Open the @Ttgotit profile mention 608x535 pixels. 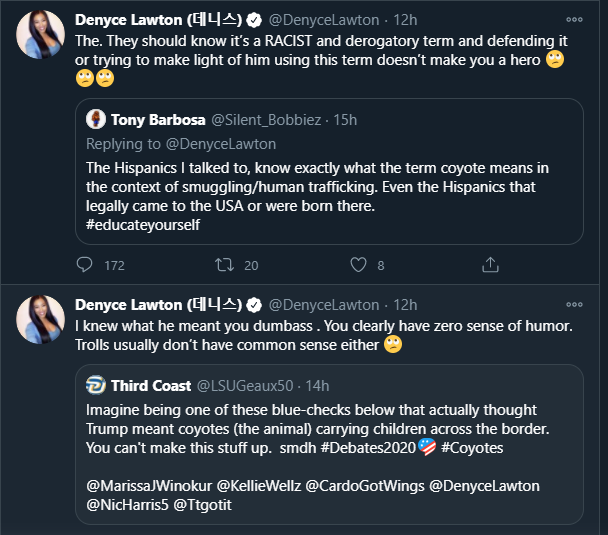[202, 505]
